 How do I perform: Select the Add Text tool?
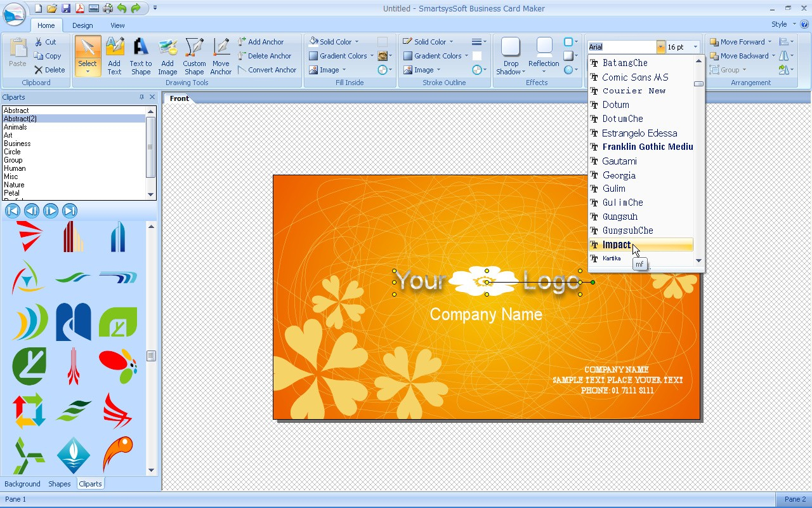(x=114, y=56)
